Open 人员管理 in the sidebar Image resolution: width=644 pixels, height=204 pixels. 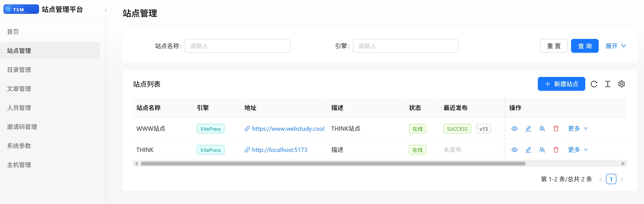pyautogui.click(x=50, y=108)
